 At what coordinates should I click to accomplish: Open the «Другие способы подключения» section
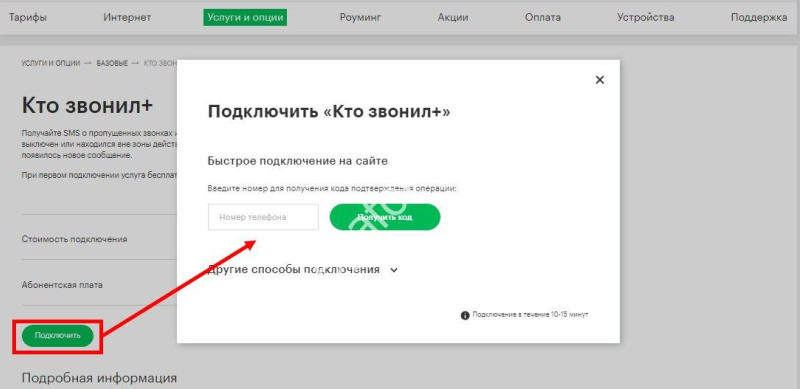(x=293, y=269)
